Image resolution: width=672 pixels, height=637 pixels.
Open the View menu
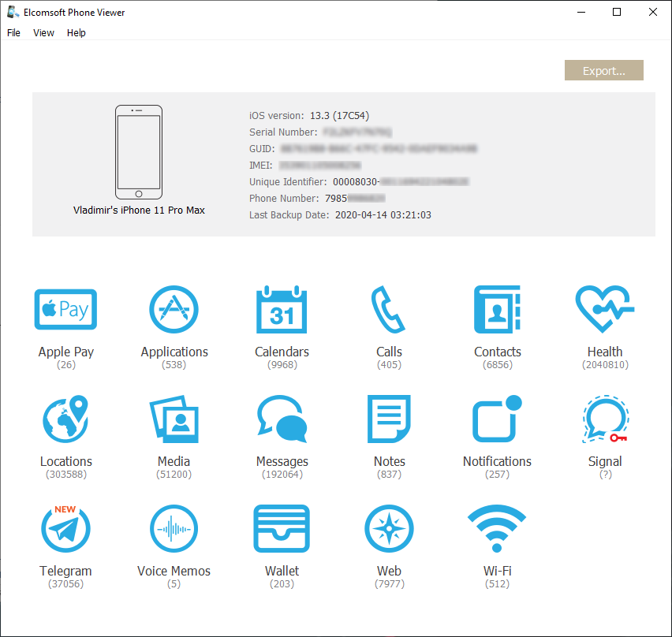point(43,32)
